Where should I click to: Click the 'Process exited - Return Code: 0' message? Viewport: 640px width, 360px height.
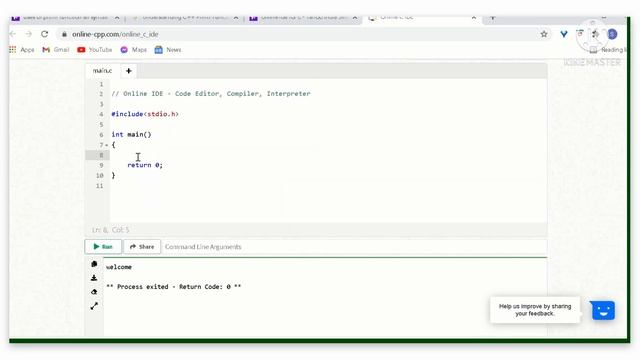tap(173, 287)
